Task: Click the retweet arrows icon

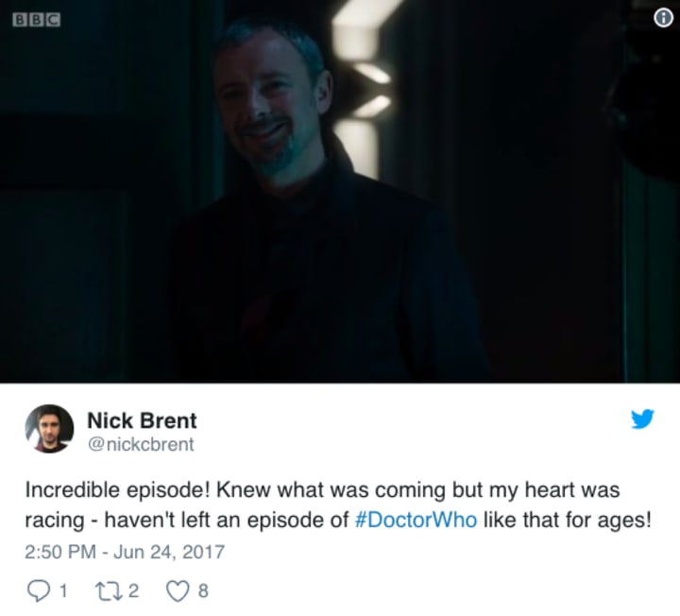Action: [x=109, y=591]
